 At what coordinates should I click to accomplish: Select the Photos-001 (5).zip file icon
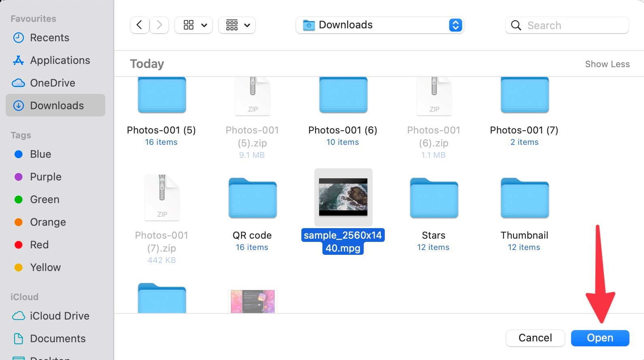[x=252, y=96]
